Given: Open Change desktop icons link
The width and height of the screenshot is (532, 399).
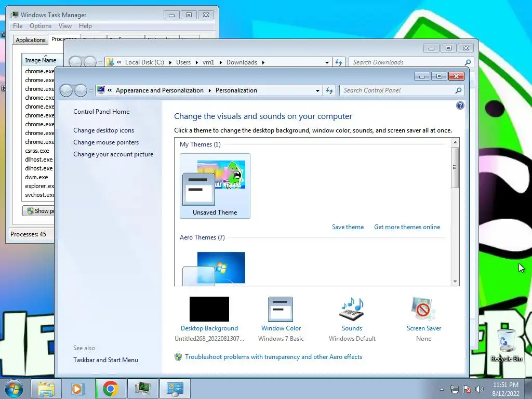Looking at the screenshot, I should pos(103,130).
